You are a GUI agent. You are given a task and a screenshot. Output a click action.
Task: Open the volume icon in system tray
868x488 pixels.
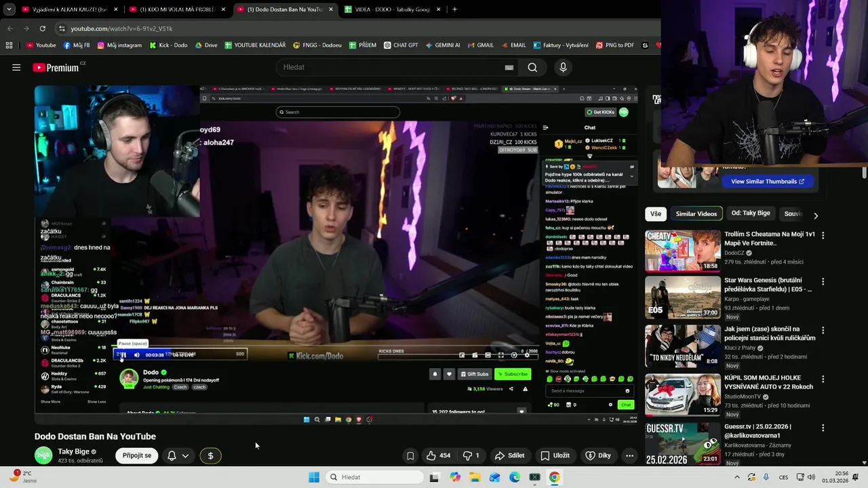[812, 477]
